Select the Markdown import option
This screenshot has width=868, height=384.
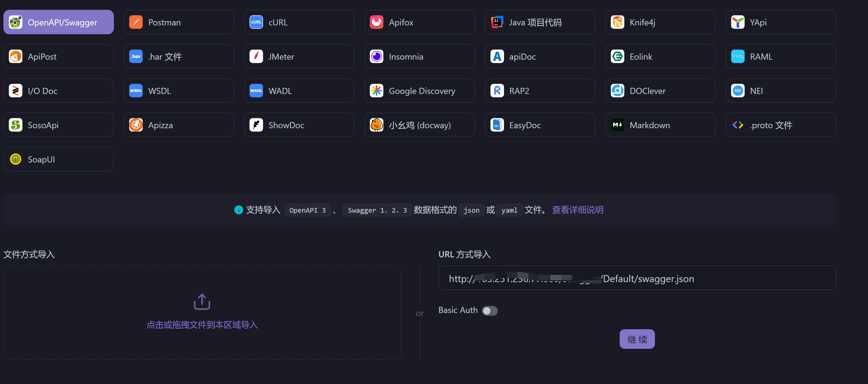click(x=660, y=125)
